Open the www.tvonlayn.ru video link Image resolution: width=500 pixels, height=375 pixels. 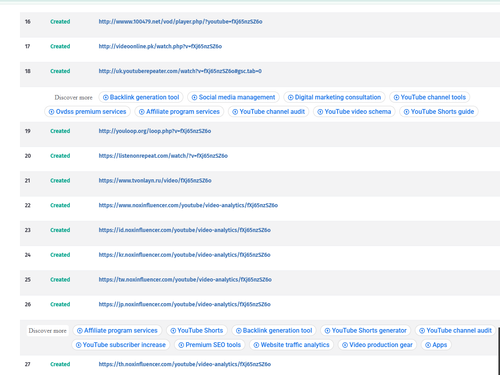click(155, 180)
